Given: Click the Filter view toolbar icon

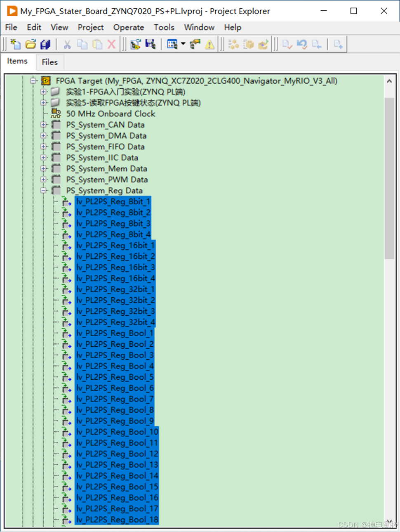Looking at the screenshot, I should tap(172, 44).
